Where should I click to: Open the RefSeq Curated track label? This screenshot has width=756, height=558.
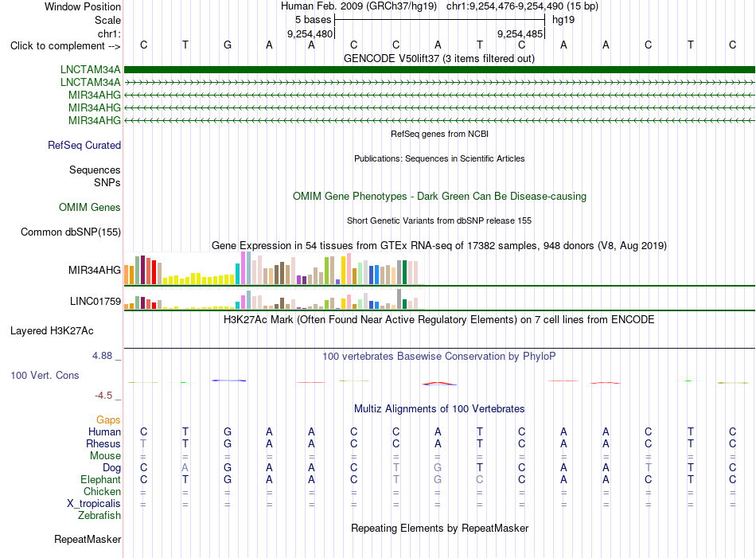84,145
